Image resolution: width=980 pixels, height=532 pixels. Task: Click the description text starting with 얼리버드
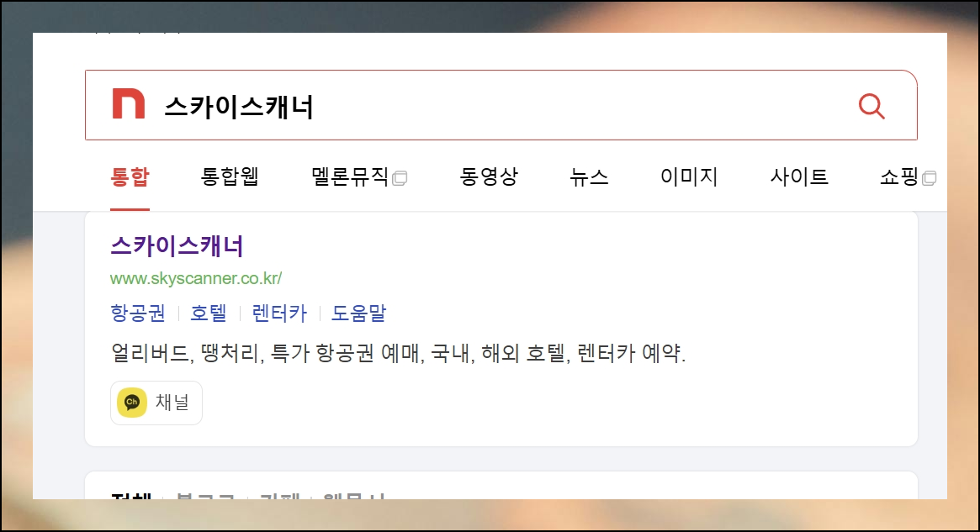pyautogui.click(x=398, y=354)
